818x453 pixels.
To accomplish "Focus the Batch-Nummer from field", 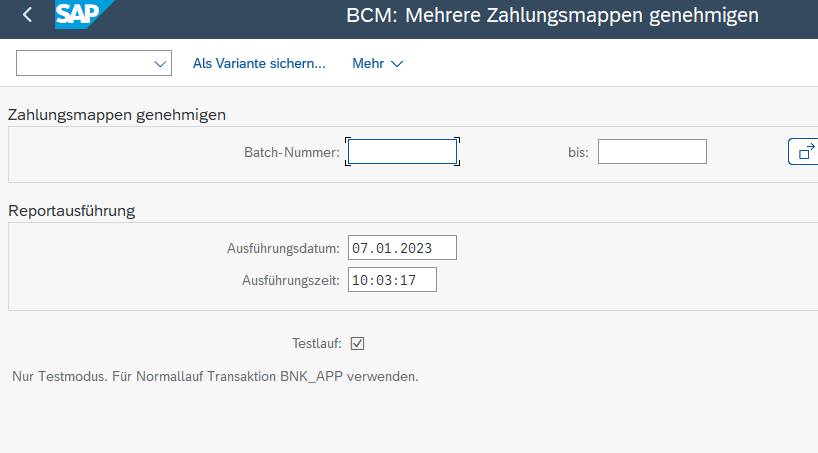I will pyautogui.click(x=402, y=152).
